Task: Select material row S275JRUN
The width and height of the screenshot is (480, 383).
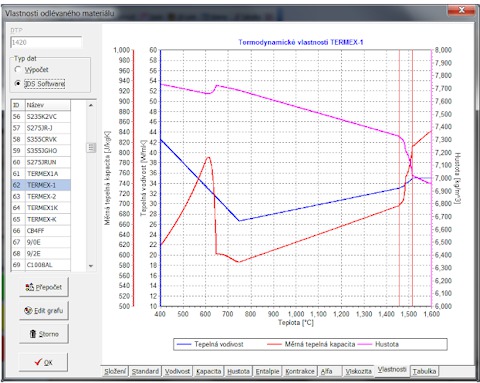Action: click(41, 162)
